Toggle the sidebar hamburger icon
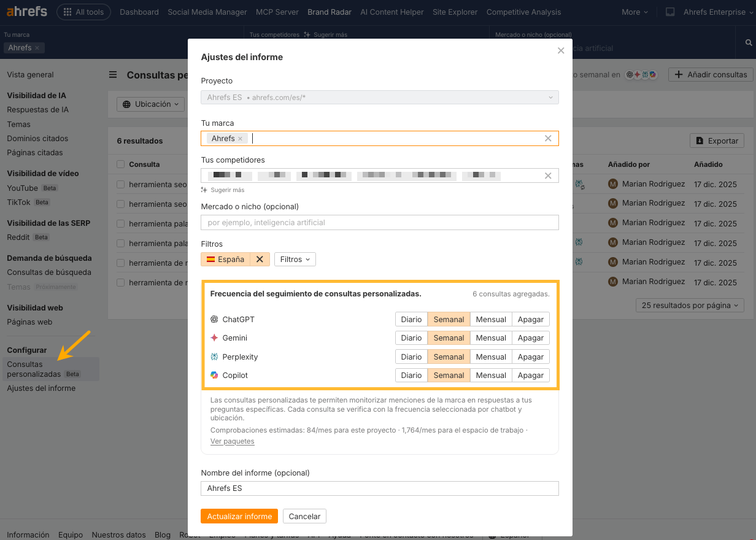 (x=113, y=75)
